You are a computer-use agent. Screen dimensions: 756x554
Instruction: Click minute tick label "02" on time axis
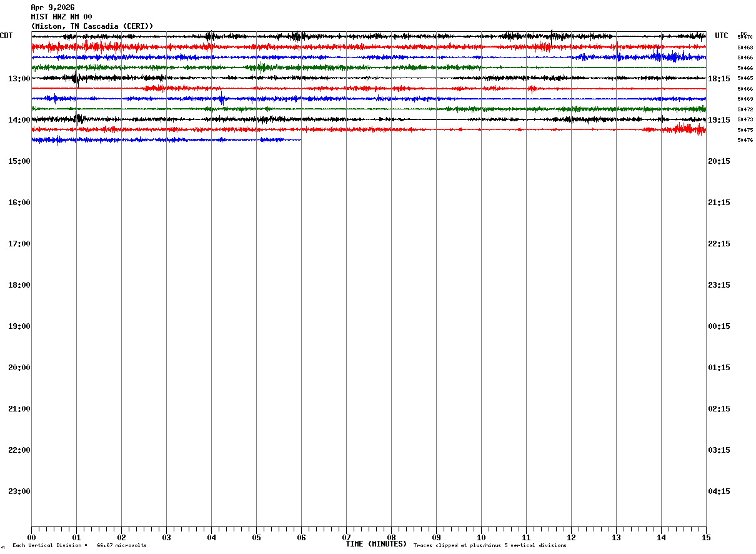tap(121, 538)
